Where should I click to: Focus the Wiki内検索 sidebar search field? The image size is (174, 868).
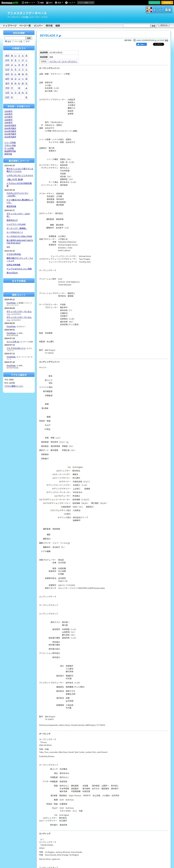point(15,38)
